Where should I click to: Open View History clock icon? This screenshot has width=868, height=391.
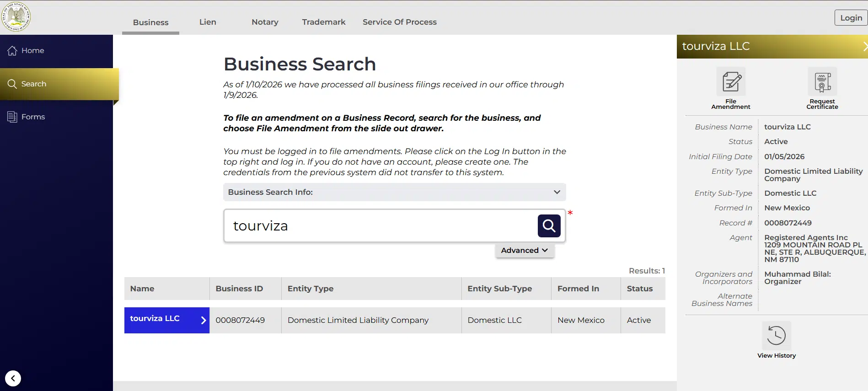tap(776, 336)
